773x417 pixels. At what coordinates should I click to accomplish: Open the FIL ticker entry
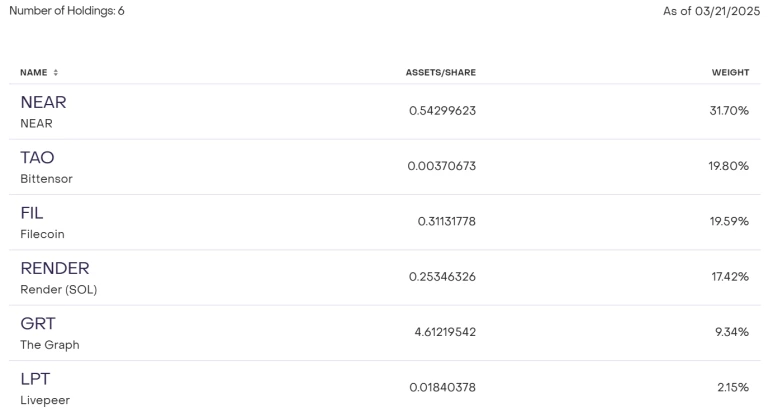coord(32,212)
